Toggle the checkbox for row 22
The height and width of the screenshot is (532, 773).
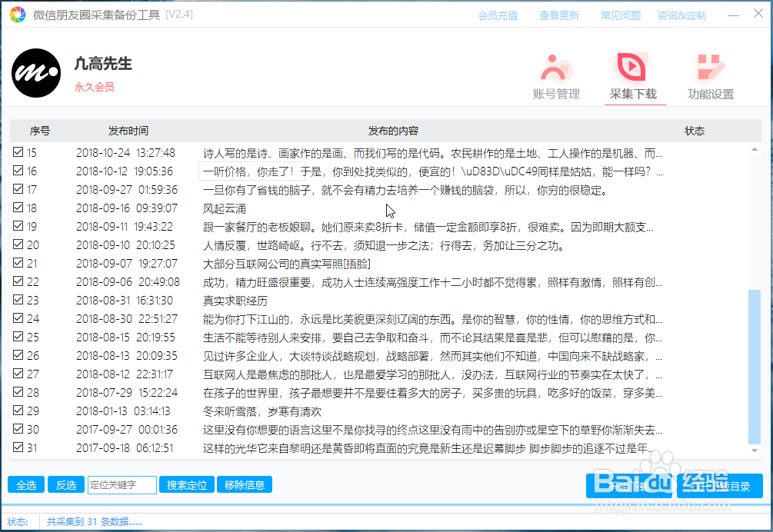pos(18,281)
